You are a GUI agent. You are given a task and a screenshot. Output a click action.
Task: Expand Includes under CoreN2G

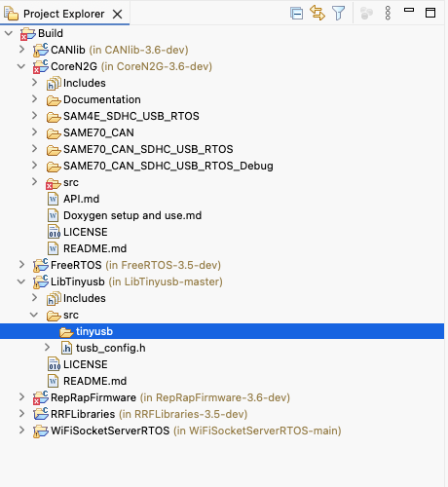pyautogui.click(x=35, y=83)
